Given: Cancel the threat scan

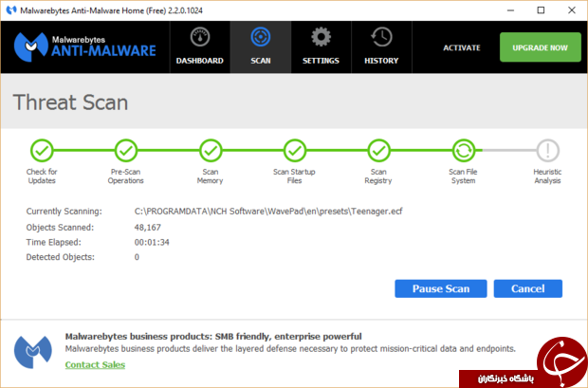Looking at the screenshot, I should 527,288.
